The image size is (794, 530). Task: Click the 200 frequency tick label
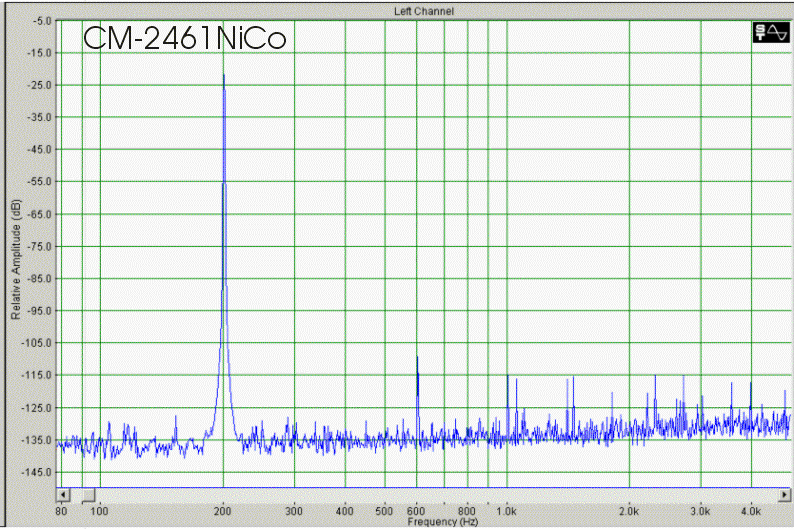pyautogui.click(x=223, y=511)
